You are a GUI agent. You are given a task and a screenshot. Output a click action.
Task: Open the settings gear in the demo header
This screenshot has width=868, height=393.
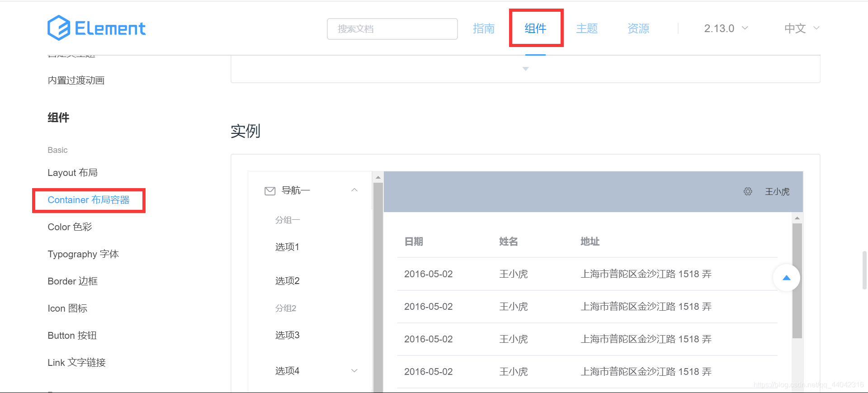click(748, 191)
